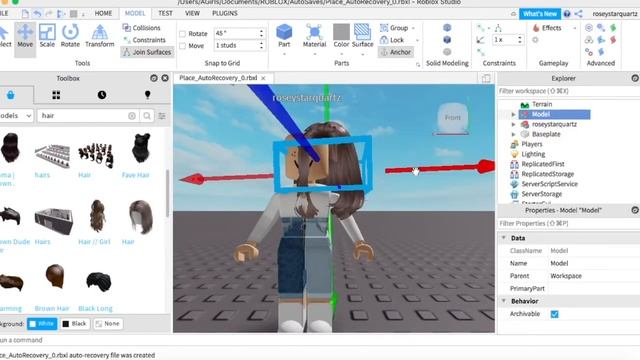Switch to the MODEL tab
Viewport: 640px width, 360px height.
(135, 13)
